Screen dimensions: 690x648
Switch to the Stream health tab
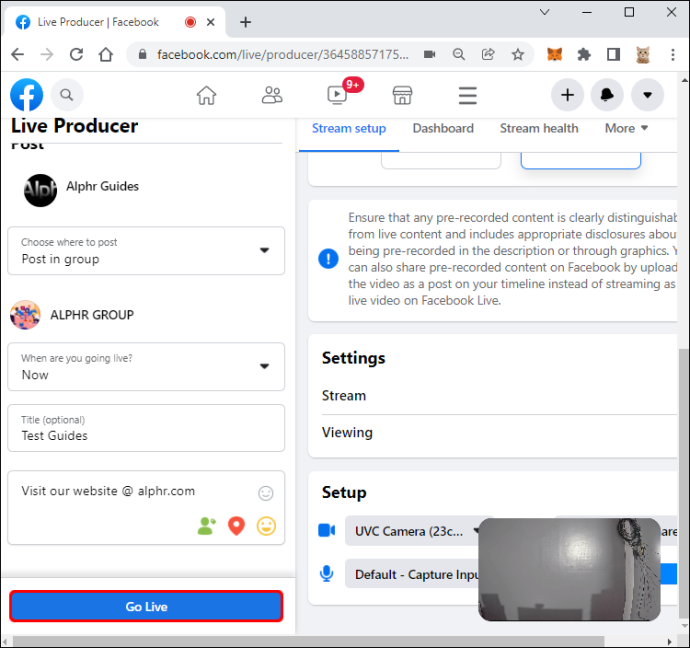point(539,128)
